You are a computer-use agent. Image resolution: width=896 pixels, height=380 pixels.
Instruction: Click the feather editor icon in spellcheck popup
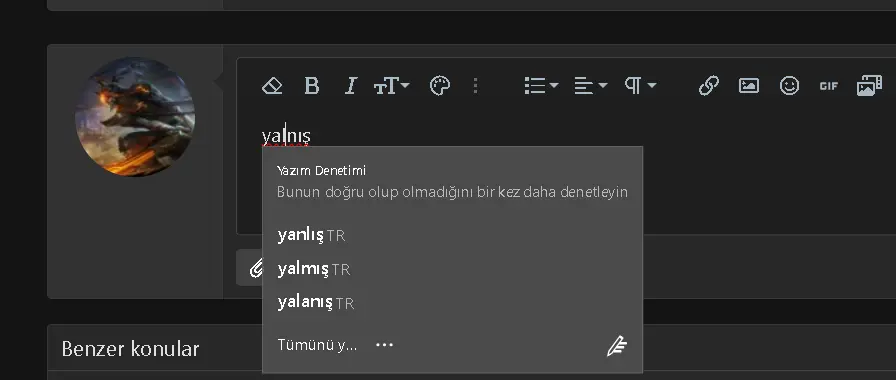617,346
